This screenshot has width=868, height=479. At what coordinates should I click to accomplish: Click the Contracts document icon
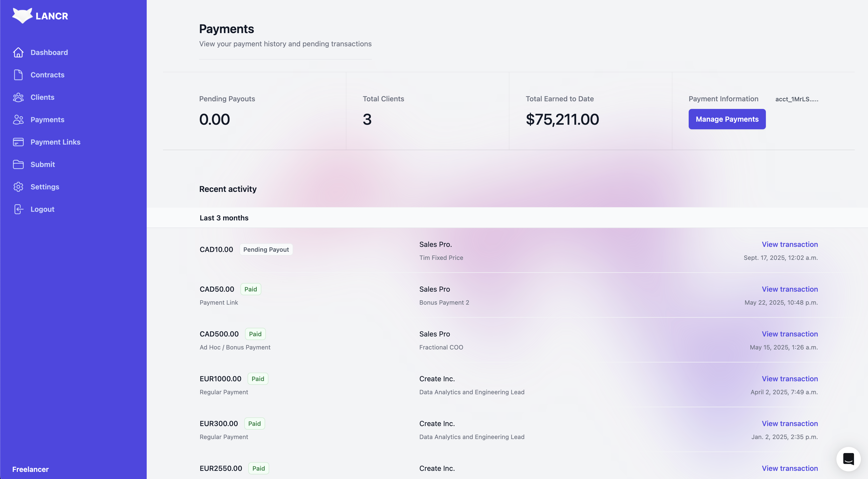click(18, 75)
